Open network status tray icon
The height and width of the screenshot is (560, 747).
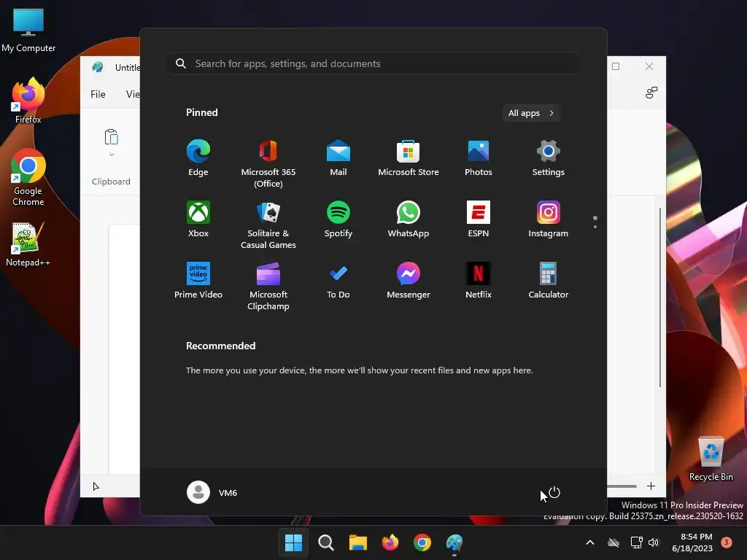tap(636, 542)
